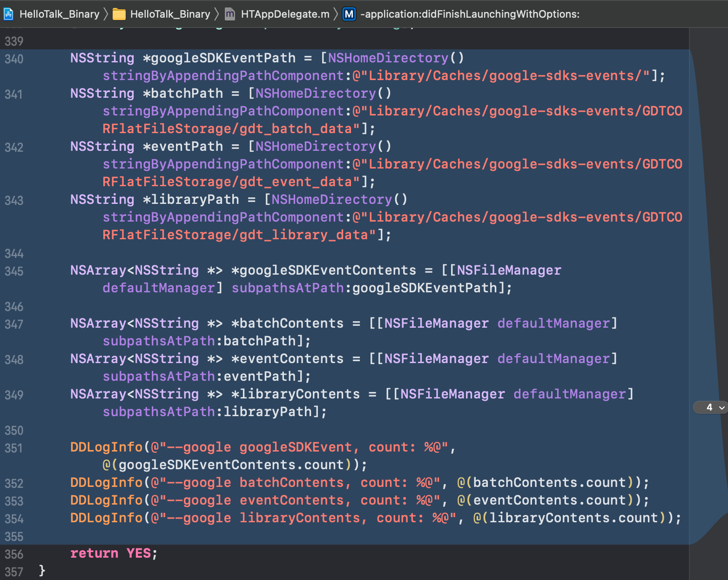Click line number 340 in gutter
Viewport: 728px width, 580px height.
(x=14, y=59)
